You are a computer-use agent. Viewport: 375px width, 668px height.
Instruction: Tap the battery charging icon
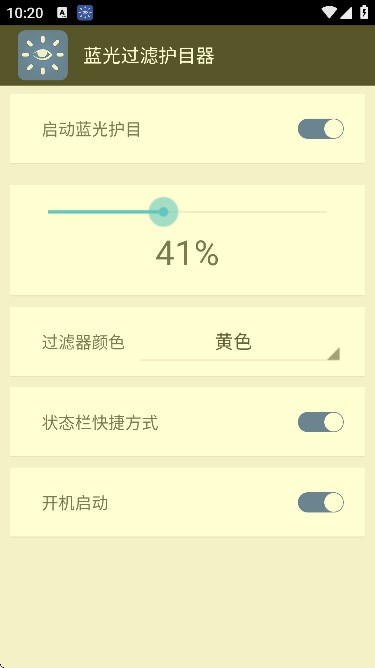click(364, 12)
